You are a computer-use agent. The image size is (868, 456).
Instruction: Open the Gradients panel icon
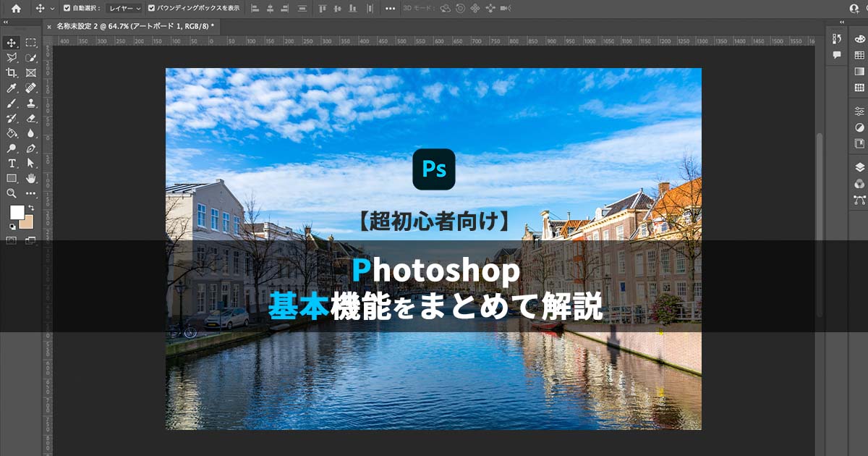click(x=859, y=72)
